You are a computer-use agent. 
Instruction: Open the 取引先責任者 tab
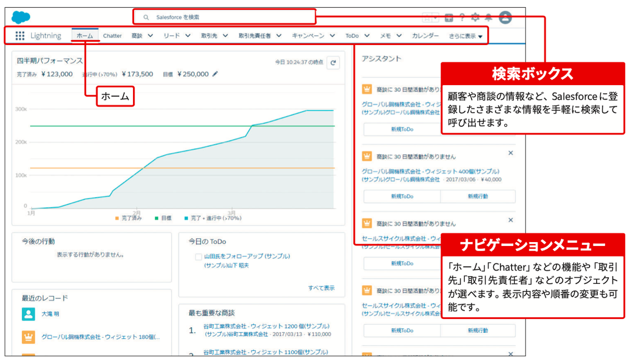[x=255, y=36]
